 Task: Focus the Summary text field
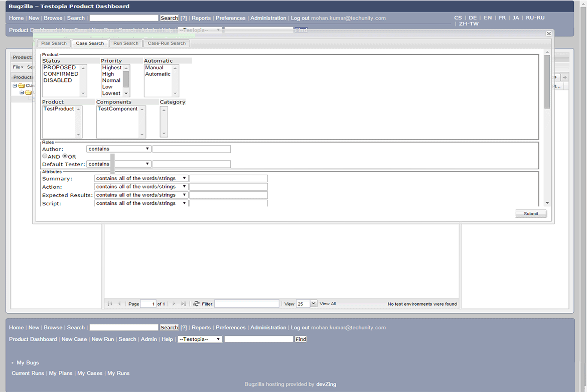coord(228,178)
